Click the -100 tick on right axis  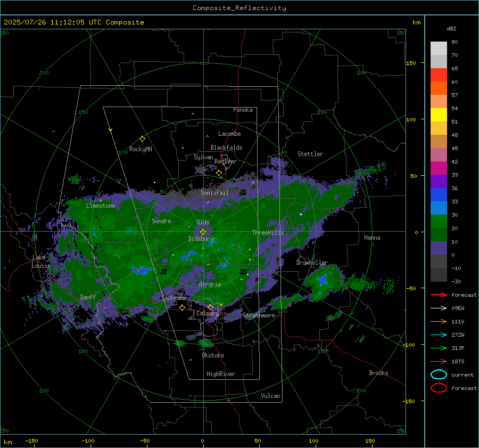click(408, 345)
